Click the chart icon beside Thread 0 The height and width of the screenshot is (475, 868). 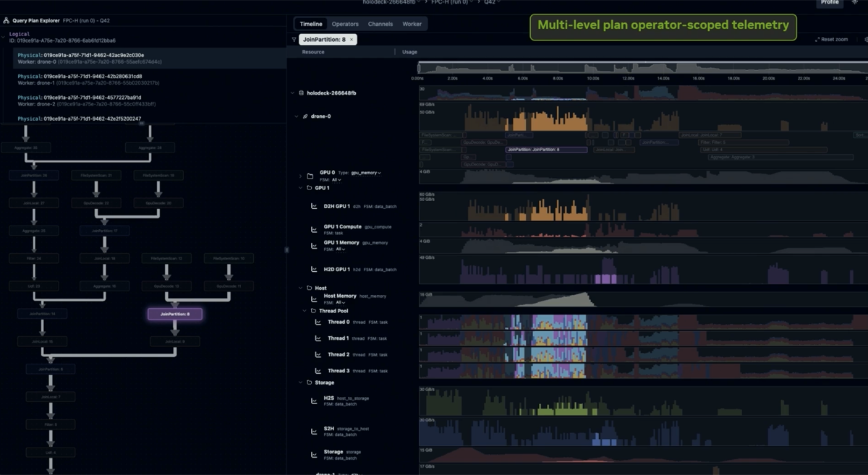coord(318,322)
